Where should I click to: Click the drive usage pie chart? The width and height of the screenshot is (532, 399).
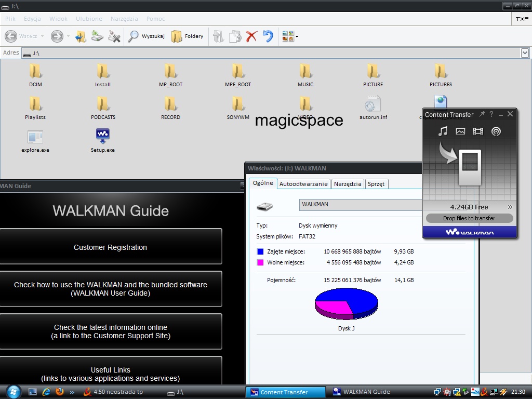click(347, 303)
